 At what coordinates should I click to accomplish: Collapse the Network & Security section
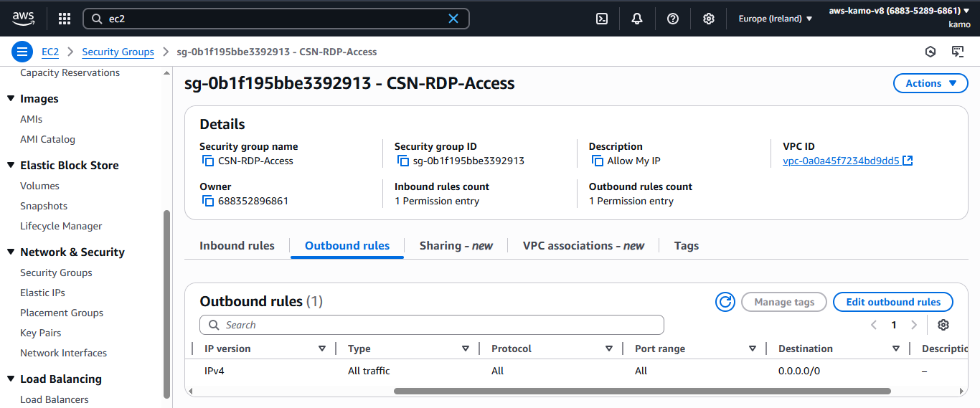point(11,252)
